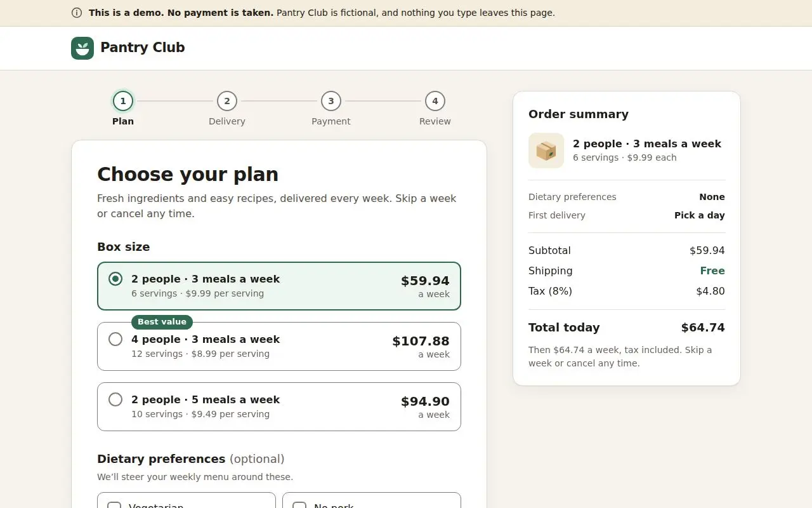Jump to step 2 Delivery circle
Image resolution: width=812 pixels, height=508 pixels.
click(227, 101)
